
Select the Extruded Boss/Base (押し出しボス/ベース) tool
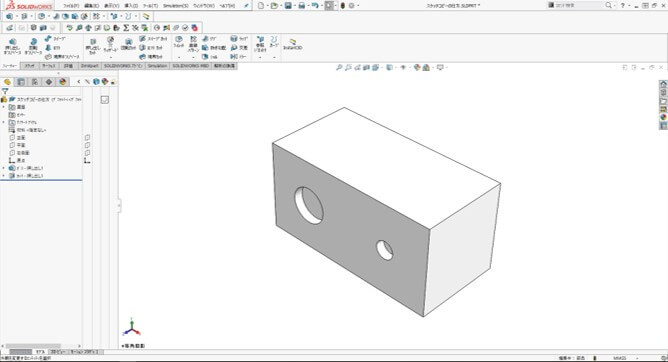coord(12,46)
